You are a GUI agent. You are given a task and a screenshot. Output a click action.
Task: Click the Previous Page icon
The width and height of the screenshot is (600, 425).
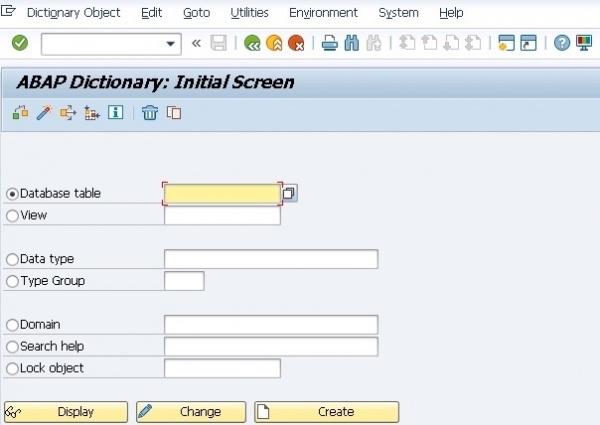click(429, 43)
